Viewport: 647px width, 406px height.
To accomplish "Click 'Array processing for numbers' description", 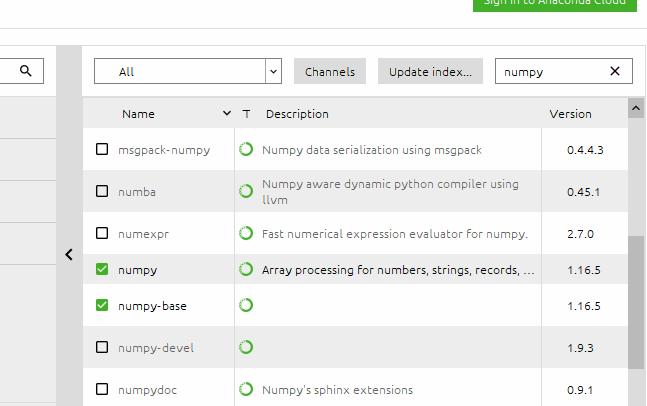I will (x=398, y=270).
